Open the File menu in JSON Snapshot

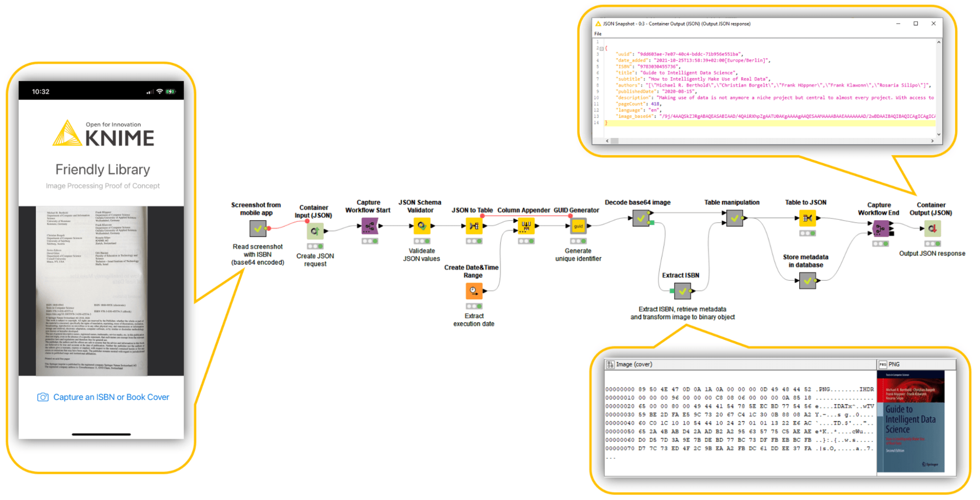(x=598, y=34)
